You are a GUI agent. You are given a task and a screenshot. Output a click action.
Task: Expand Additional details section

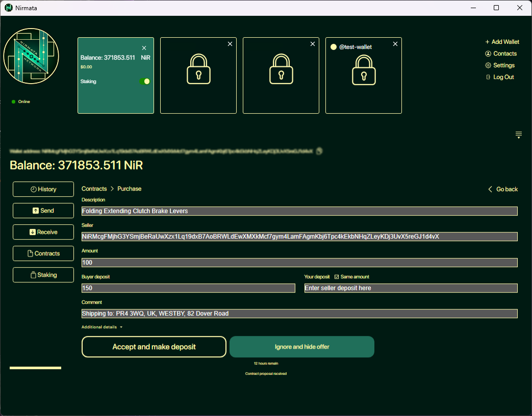pos(102,327)
